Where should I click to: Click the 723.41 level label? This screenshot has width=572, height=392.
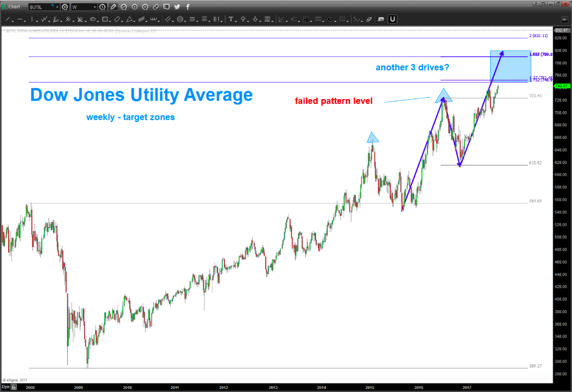point(535,96)
